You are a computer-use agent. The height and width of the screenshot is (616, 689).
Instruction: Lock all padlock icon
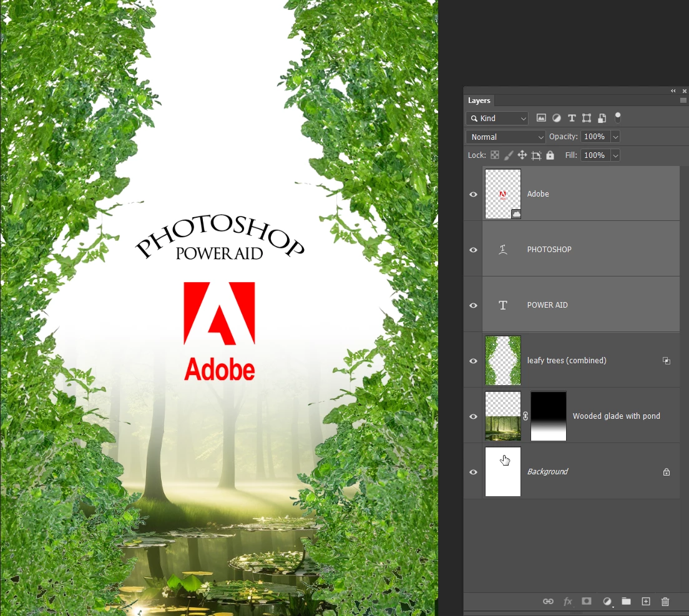(550, 155)
